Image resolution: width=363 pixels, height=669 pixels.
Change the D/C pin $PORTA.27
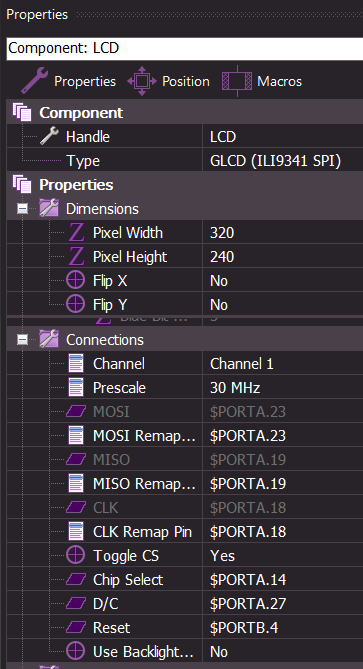(x=283, y=603)
